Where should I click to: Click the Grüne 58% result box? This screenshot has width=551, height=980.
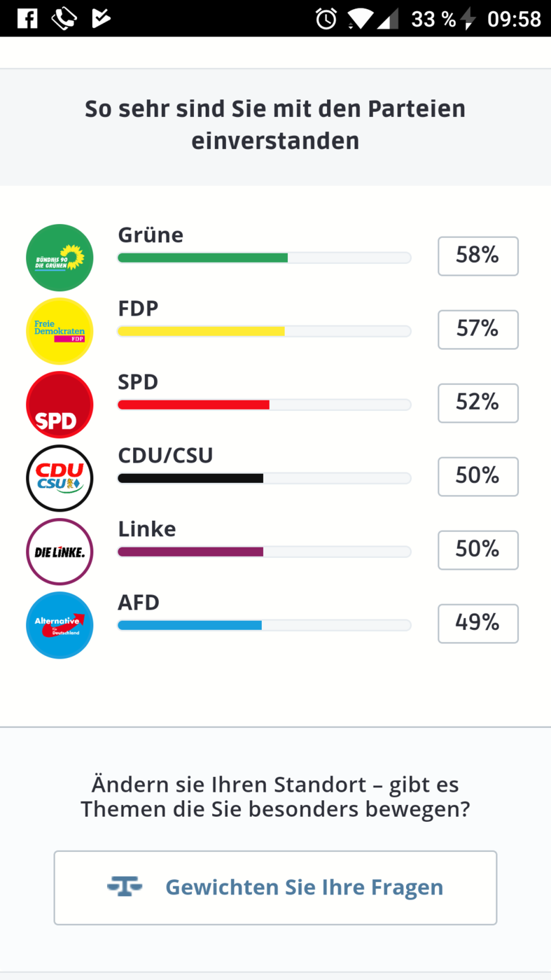point(478,256)
